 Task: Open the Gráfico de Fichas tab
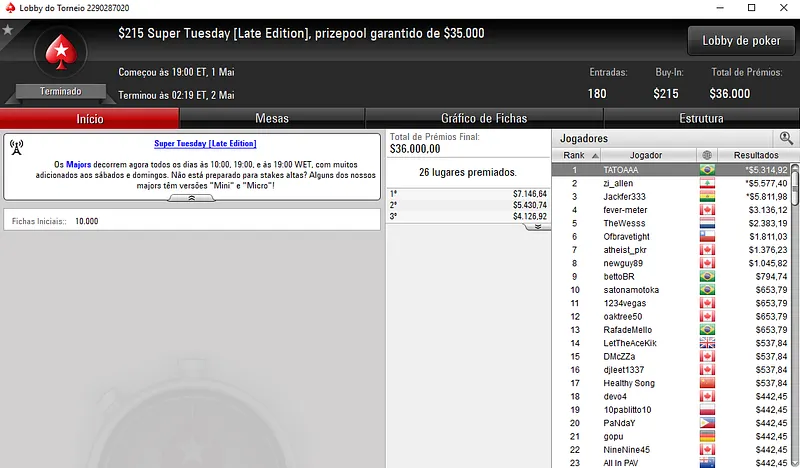484,118
